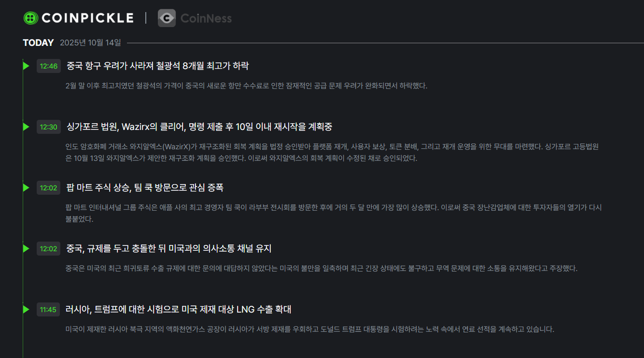Click the CoinPickle green logo icon

[30, 18]
